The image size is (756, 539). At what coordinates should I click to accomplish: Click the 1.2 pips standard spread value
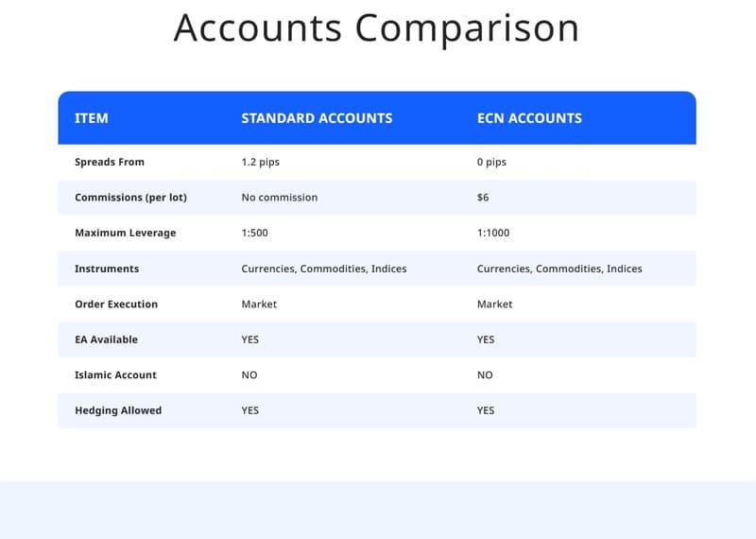click(261, 162)
